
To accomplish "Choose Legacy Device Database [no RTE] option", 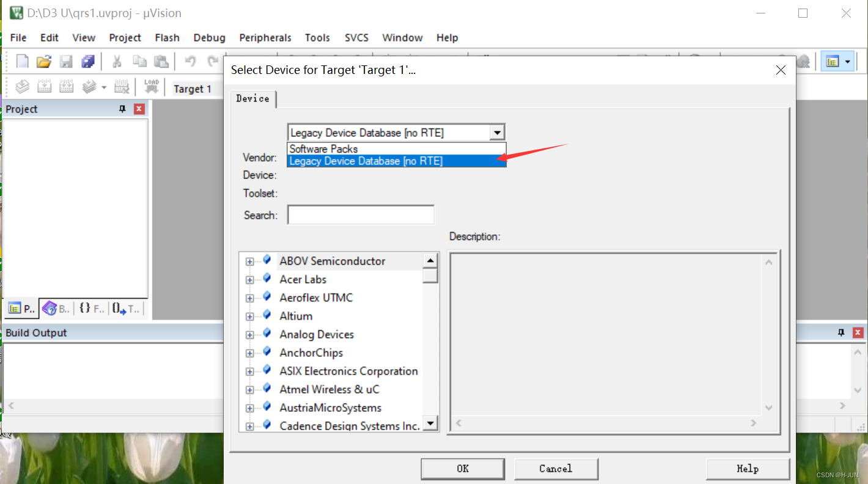I will point(397,161).
